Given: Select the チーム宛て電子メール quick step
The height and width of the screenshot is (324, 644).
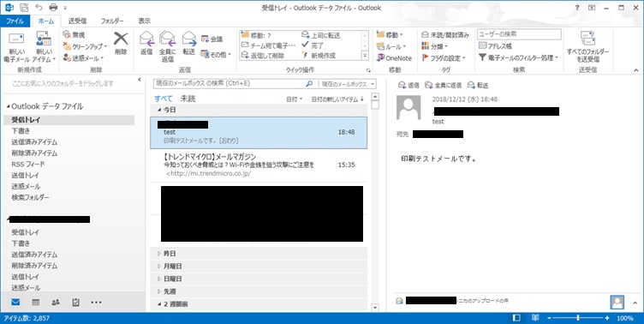Looking at the screenshot, I should tap(269, 45).
